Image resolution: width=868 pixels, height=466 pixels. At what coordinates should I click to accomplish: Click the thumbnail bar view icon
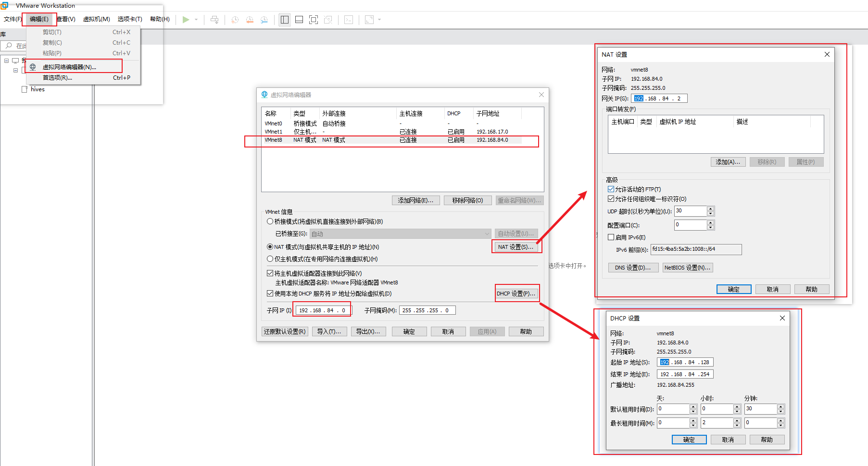point(299,20)
